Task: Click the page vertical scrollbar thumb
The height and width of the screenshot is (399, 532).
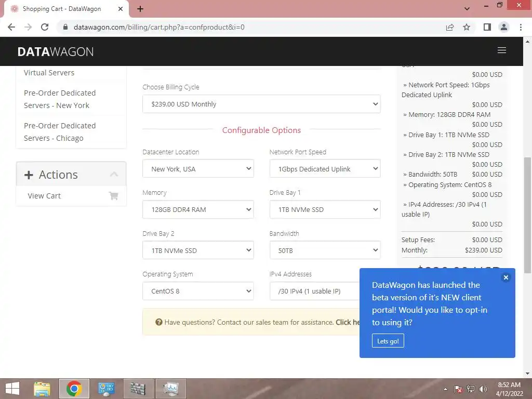Action: click(x=527, y=215)
